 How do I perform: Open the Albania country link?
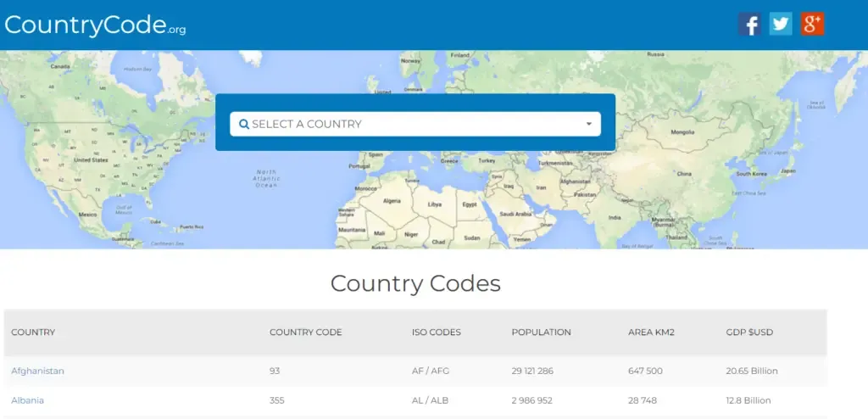coord(28,400)
